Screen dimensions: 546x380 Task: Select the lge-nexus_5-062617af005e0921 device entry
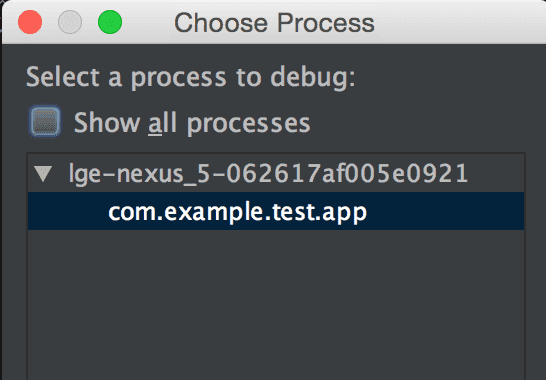268,173
